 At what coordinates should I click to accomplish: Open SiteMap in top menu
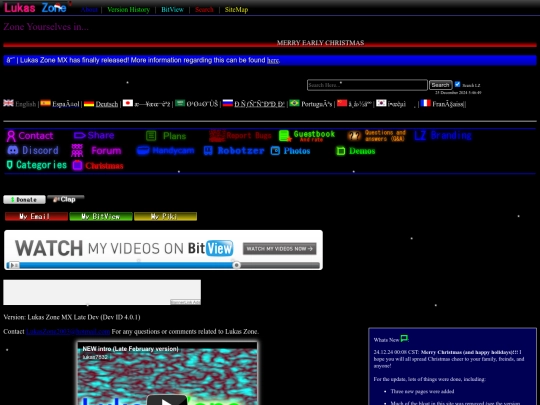tap(236, 10)
